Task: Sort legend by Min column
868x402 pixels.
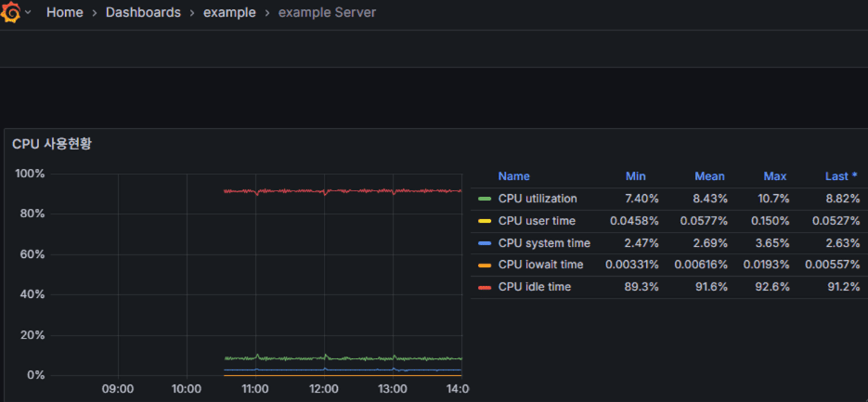Action: coord(635,176)
